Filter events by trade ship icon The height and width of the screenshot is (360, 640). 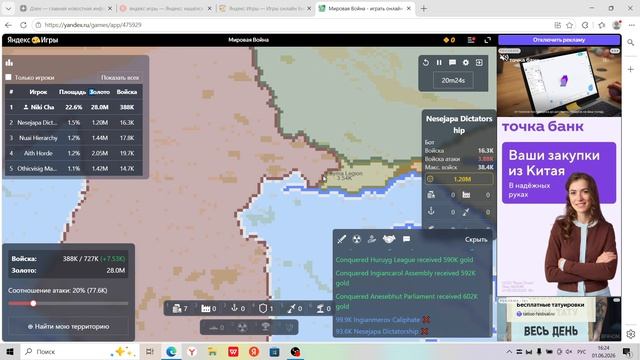(x=372, y=239)
